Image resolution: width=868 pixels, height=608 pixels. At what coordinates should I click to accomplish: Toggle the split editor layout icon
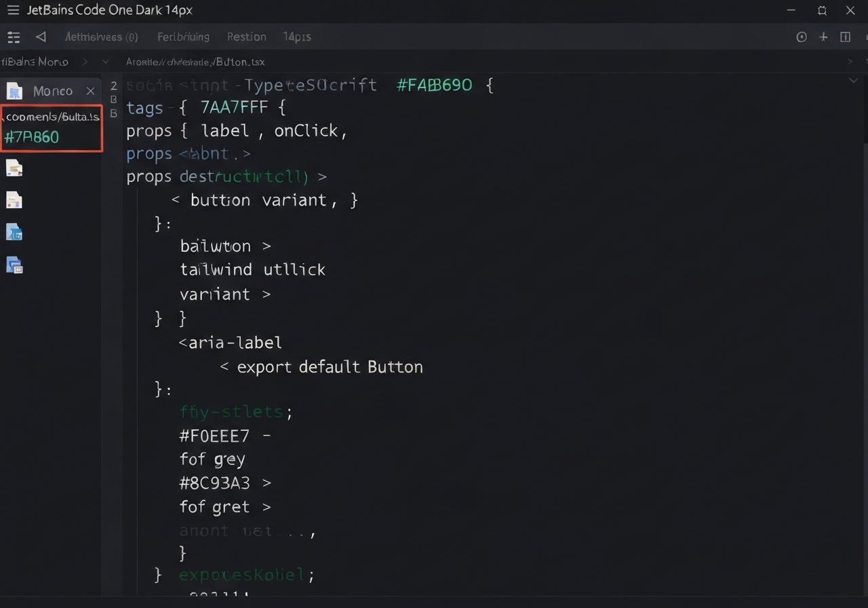point(845,37)
